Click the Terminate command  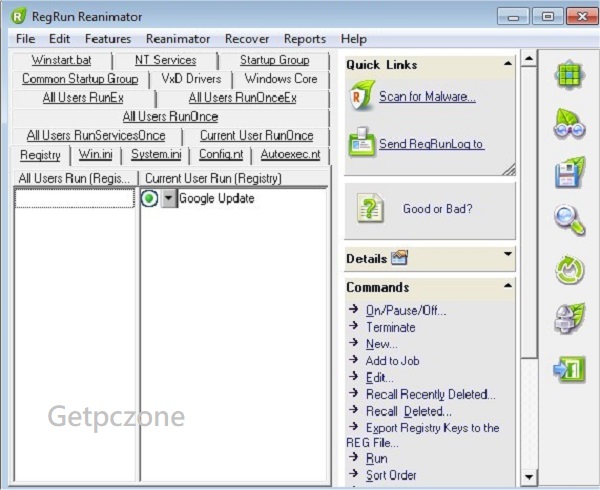click(x=391, y=327)
